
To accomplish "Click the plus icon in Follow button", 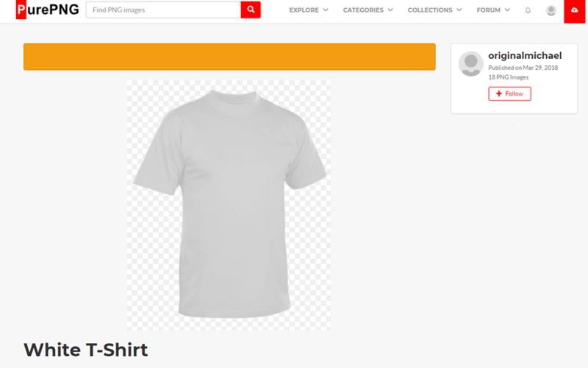I will point(499,93).
